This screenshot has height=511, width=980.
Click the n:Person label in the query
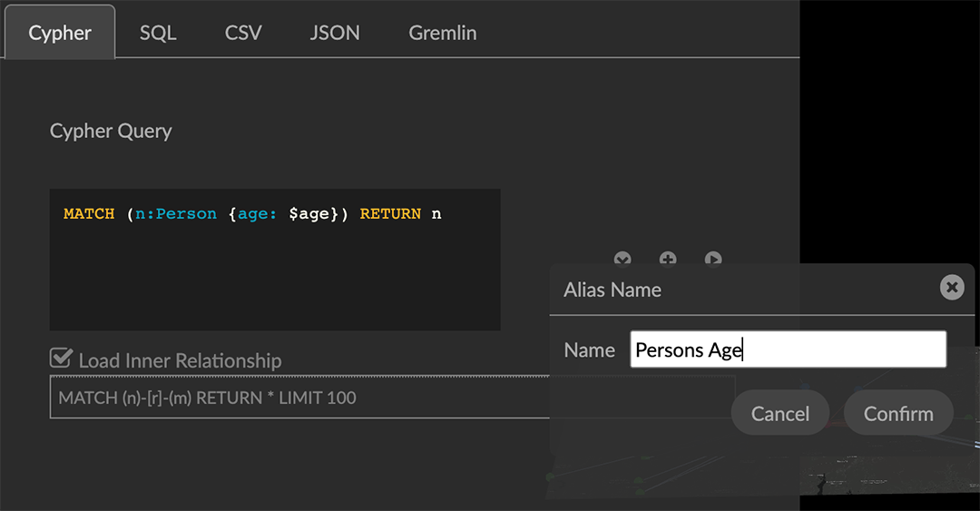point(176,214)
